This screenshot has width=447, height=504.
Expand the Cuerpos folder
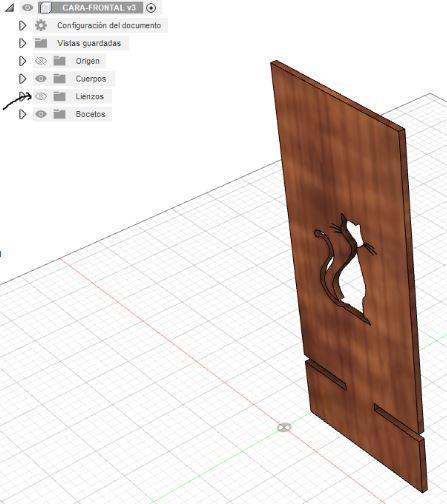pyautogui.click(x=22, y=79)
